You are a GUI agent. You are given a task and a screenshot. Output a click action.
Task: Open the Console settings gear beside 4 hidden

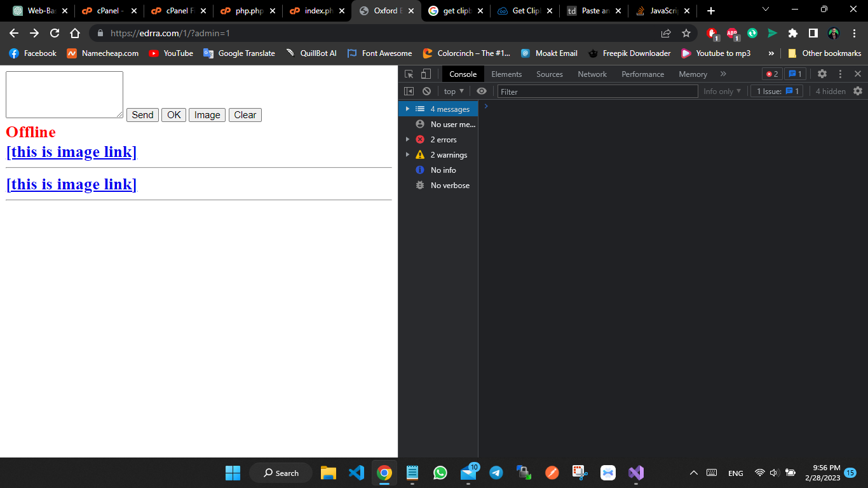858,91
